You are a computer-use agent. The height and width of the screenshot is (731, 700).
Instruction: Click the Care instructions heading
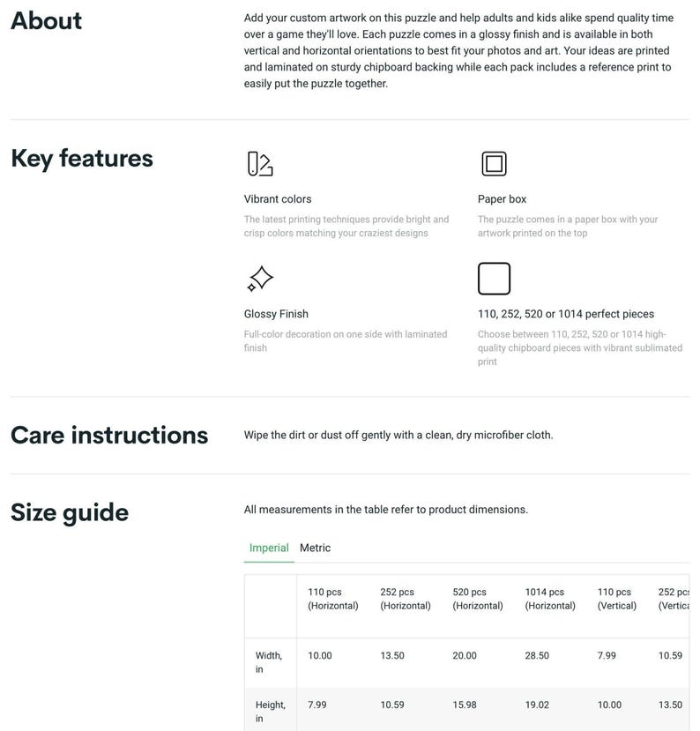click(109, 435)
